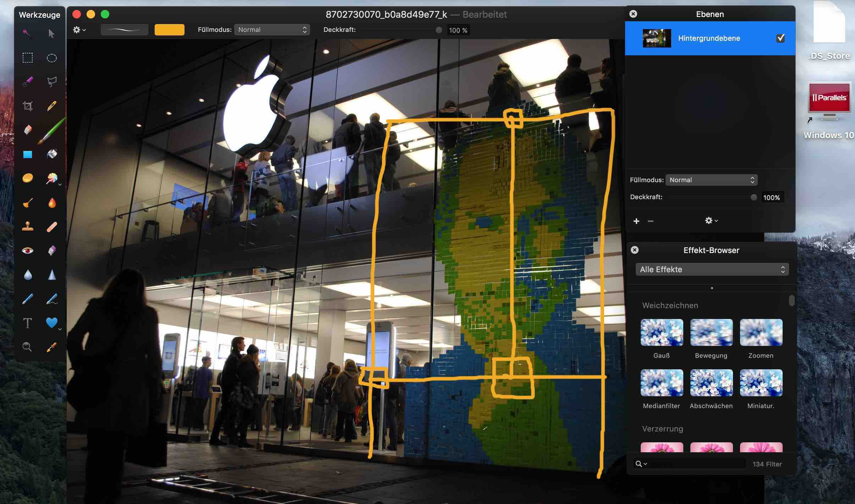Screen dimensions: 855x504
Task: Choose the Rectangular Marquee selection tool
Action: pos(27,58)
